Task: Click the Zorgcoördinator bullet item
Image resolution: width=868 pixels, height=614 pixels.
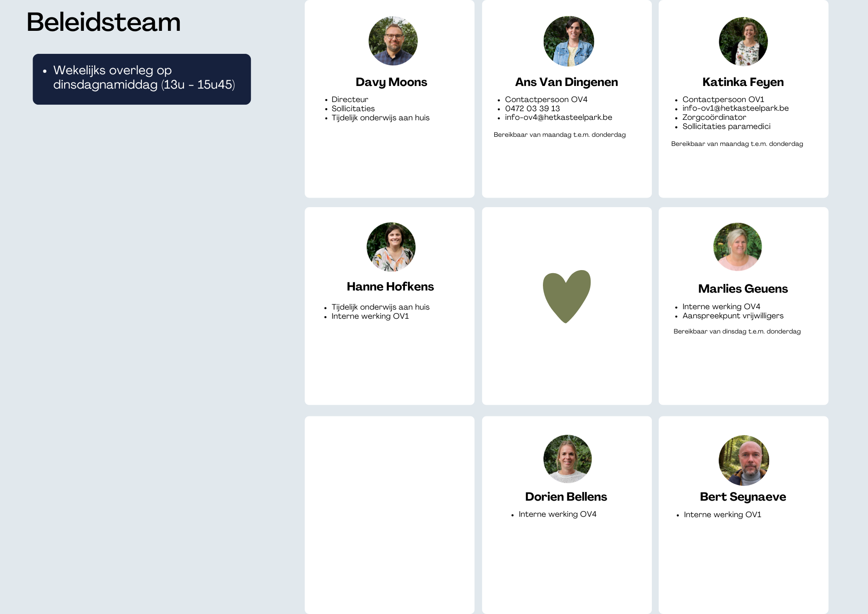Action: [714, 117]
